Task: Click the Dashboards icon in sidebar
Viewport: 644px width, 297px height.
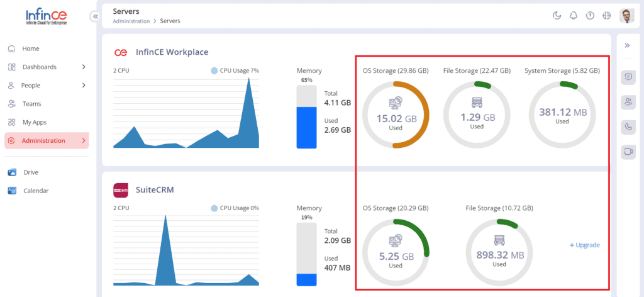Action: [x=11, y=67]
